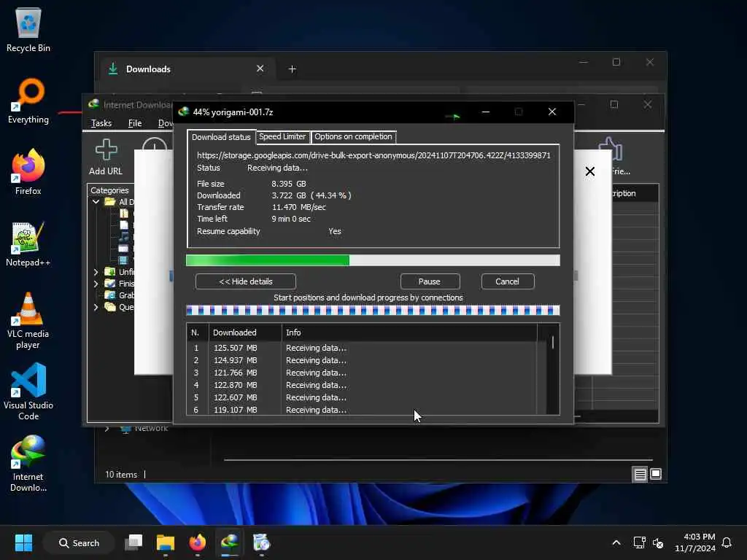Select the Grabber projects icon in Categories
This screenshot has height=560, width=747.
pyautogui.click(x=110, y=295)
